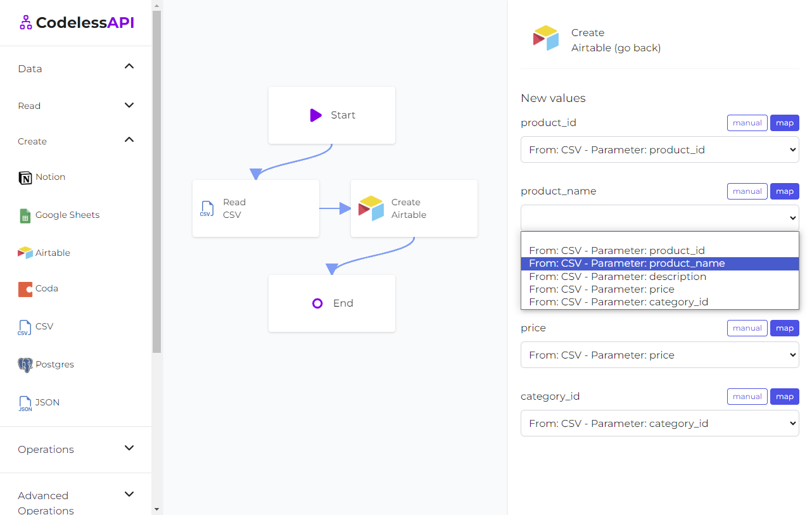The image size is (812, 515).
Task: Open the product_id mapping dropdown
Action: click(x=660, y=150)
